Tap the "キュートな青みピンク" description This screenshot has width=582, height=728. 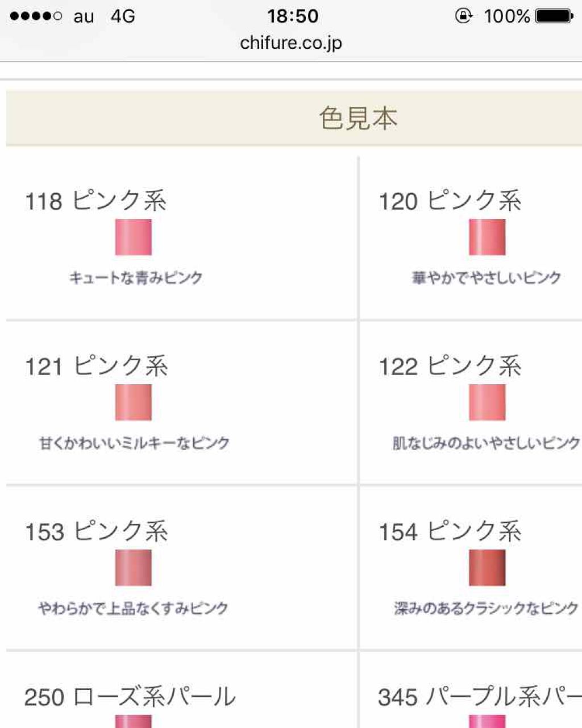coord(136,278)
